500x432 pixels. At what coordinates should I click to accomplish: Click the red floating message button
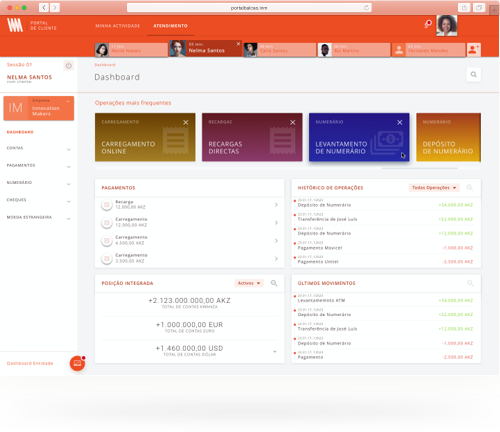(77, 363)
